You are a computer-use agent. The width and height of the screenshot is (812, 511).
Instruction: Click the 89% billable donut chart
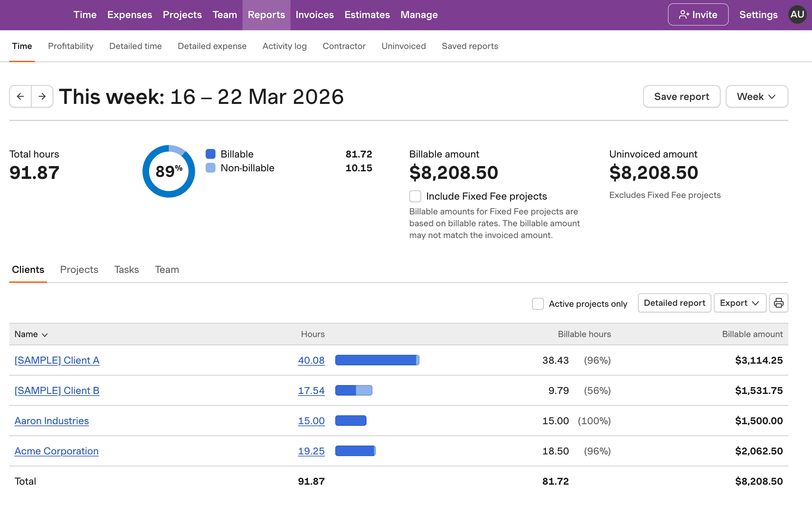pyautogui.click(x=168, y=171)
